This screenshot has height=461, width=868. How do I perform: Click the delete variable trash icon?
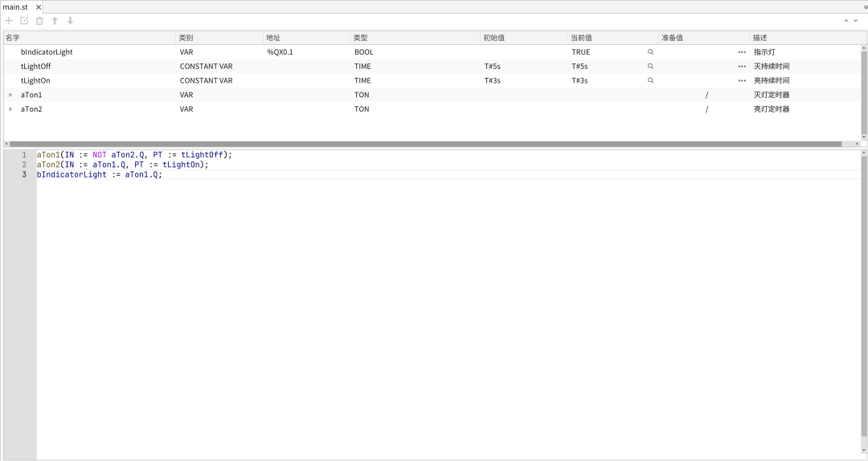39,20
